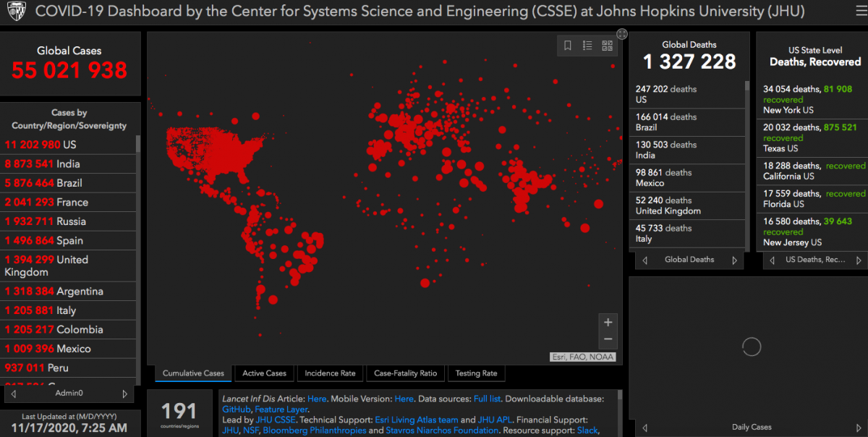This screenshot has height=437, width=868.
Task: Open the Basemap gallery
Action: [x=607, y=46]
